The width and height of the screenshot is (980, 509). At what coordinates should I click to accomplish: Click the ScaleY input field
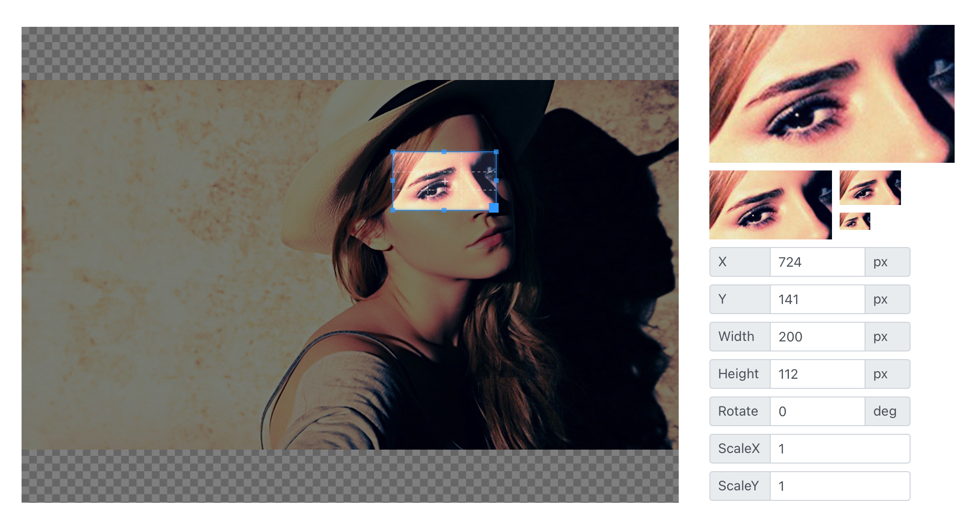click(840, 486)
